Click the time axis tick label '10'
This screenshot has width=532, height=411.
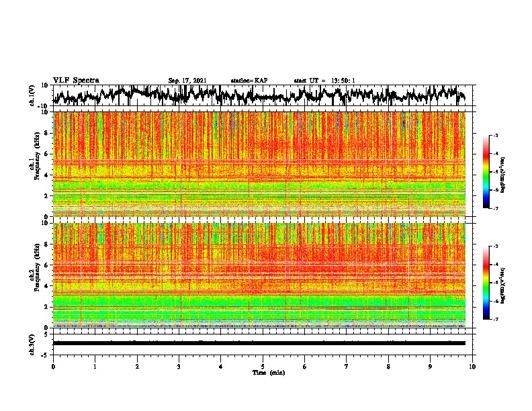tap(472, 367)
